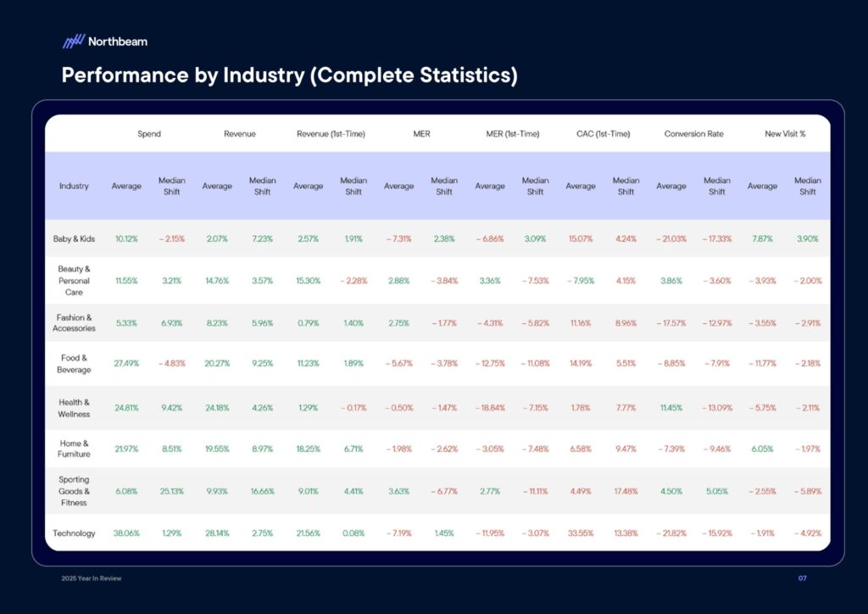Select the Revenue (1st-Time) header label
868x614 pixels.
pyautogui.click(x=331, y=133)
